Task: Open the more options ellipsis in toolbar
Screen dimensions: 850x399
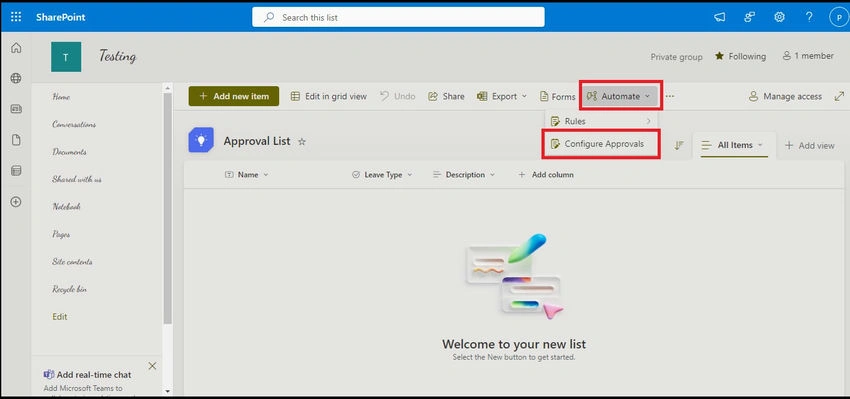Action: pos(670,96)
